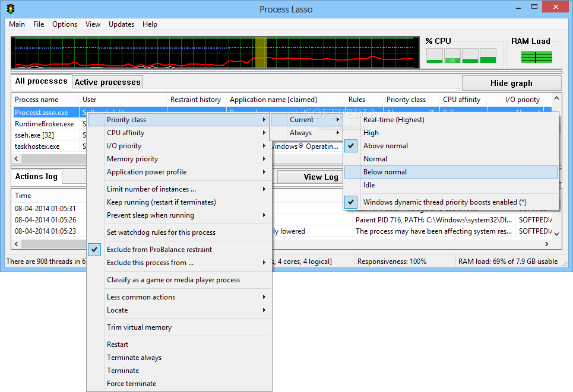
Task: Expand Exclude this process from submenu
Action: [x=179, y=263]
